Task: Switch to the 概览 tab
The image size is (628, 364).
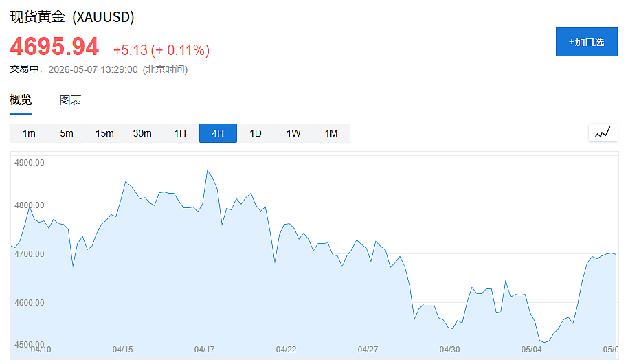Action: click(x=21, y=100)
